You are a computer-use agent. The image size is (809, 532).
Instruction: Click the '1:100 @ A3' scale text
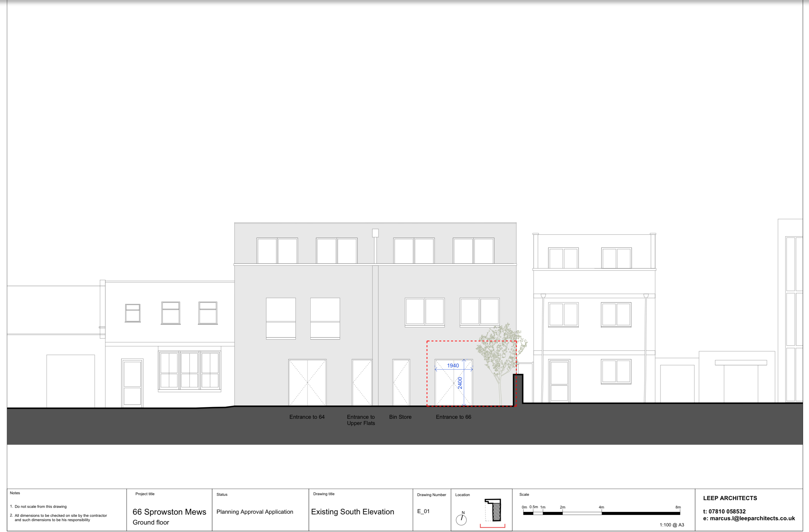672,525
